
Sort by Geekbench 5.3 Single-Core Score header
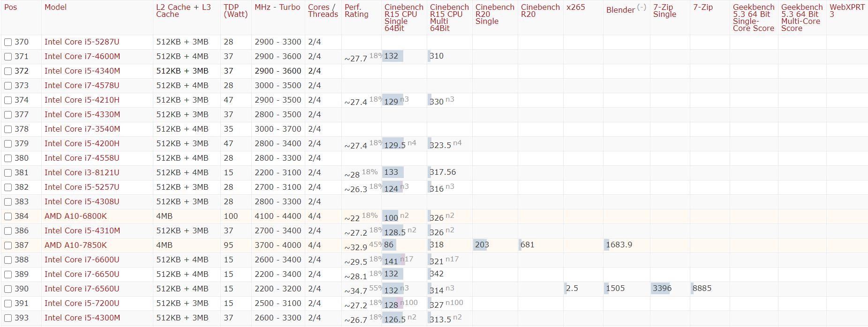click(753, 18)
